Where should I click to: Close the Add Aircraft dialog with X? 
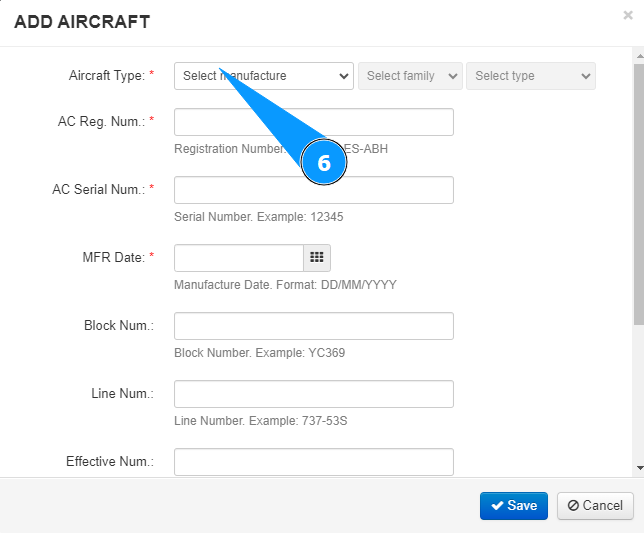point(627,16)
